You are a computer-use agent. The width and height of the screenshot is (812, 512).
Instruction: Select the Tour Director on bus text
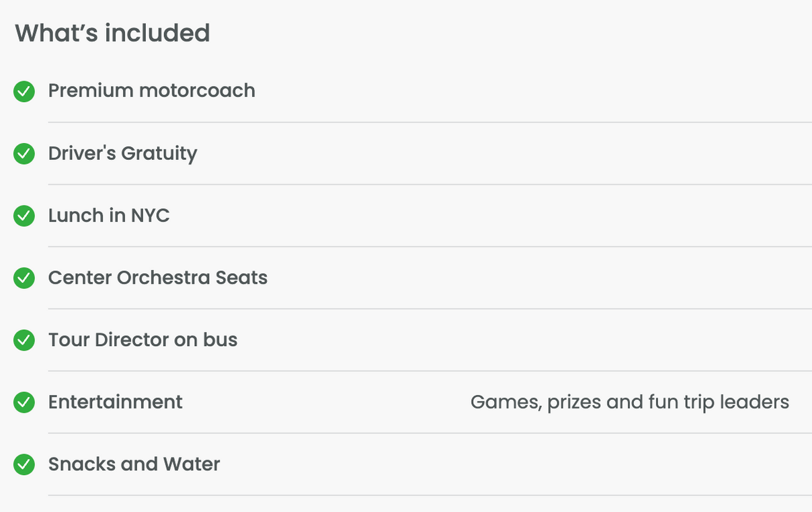143,340
